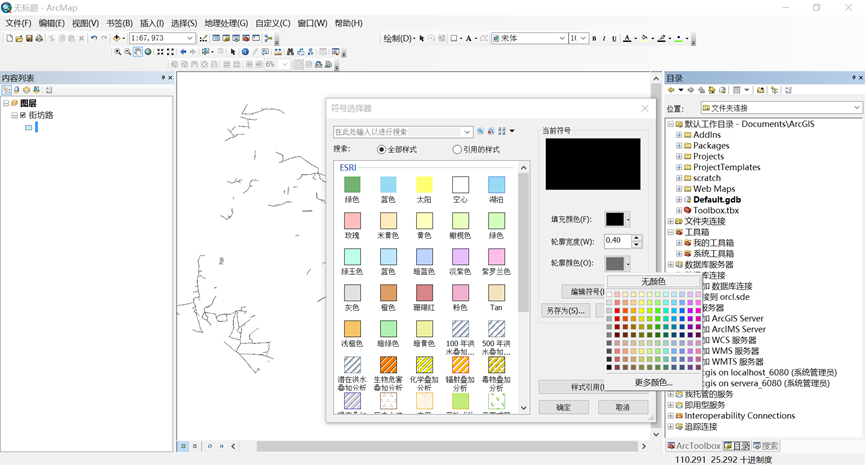Open 更多颜色... in color palette

pyautogui.click(x=653, y=382)
